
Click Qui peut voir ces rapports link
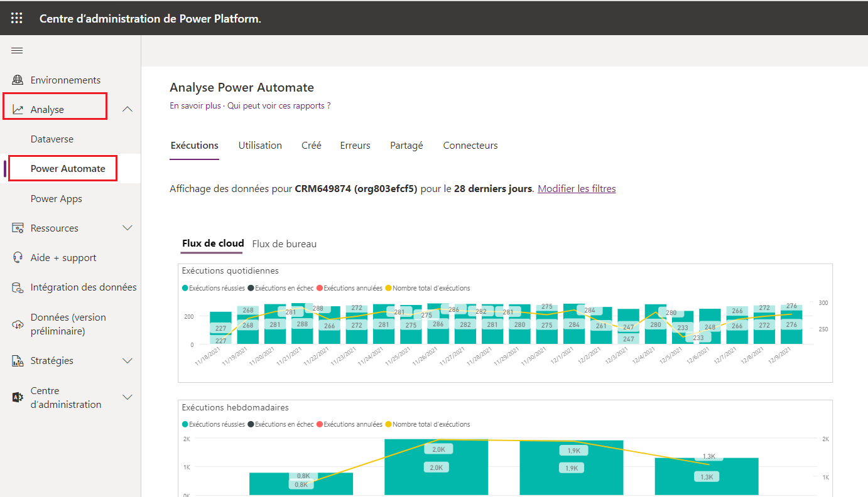click(x=279, y=106)
